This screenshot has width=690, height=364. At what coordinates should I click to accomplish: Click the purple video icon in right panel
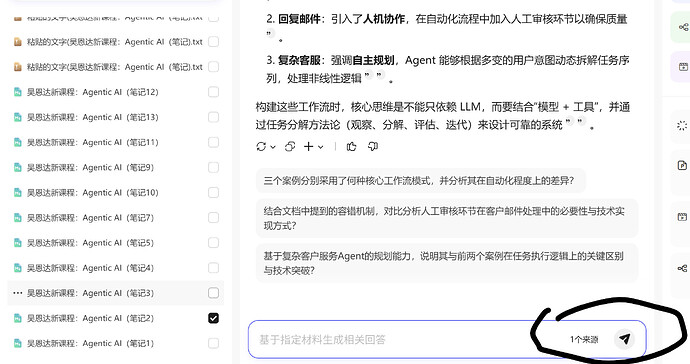point(683,67)
